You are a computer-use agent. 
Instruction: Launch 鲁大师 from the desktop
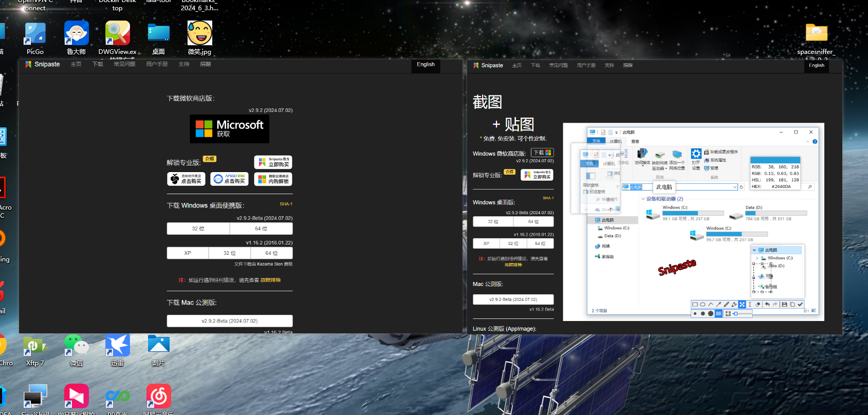pos(76,34)
